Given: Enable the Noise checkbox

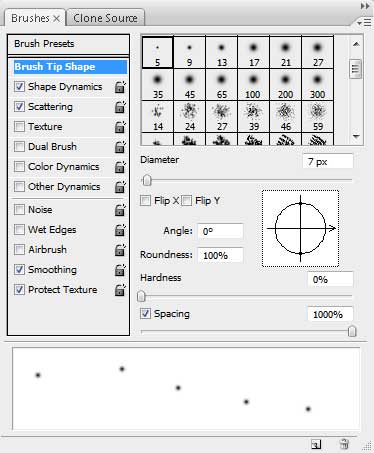Looking at the screenshot, I should [x=19, y=210].
